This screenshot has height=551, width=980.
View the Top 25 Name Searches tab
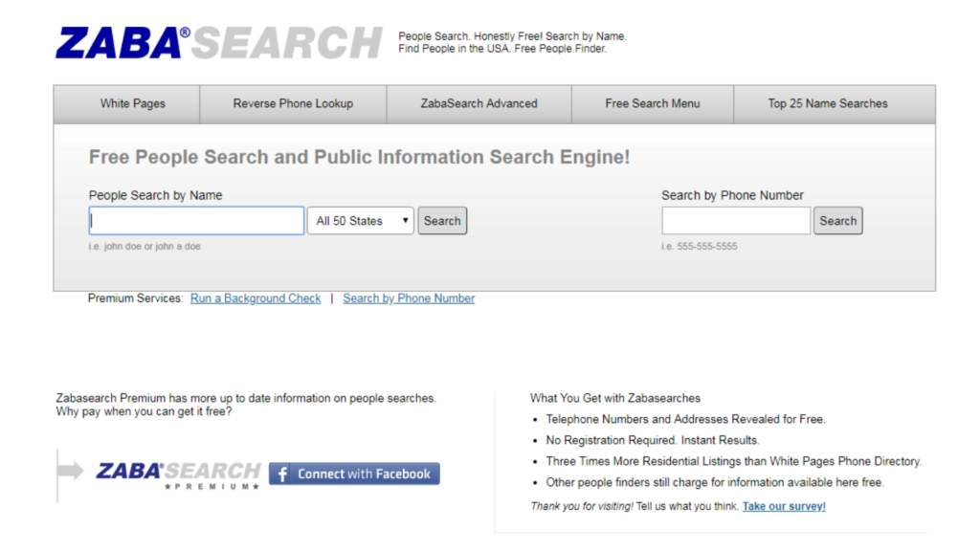click(827, 103)
